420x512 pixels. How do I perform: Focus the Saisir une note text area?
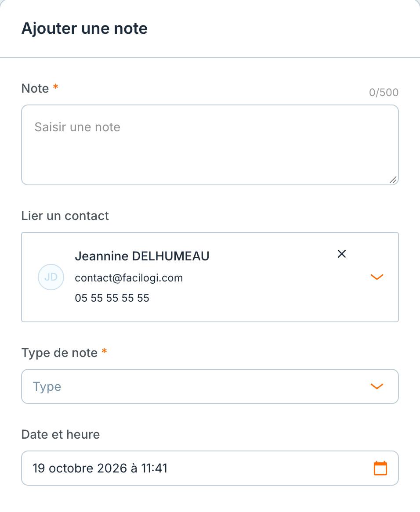pyautogui.click(x=210, y=145)
